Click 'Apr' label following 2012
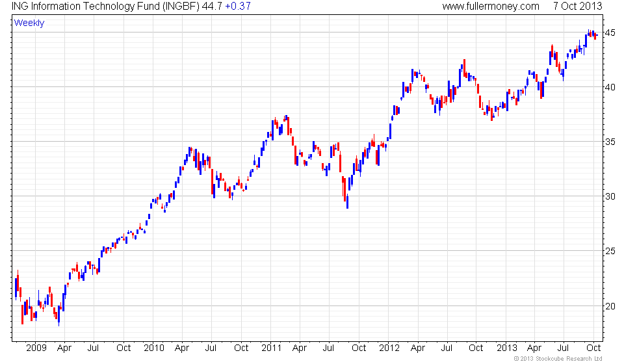Screen dimensions: 637x364 417,348
